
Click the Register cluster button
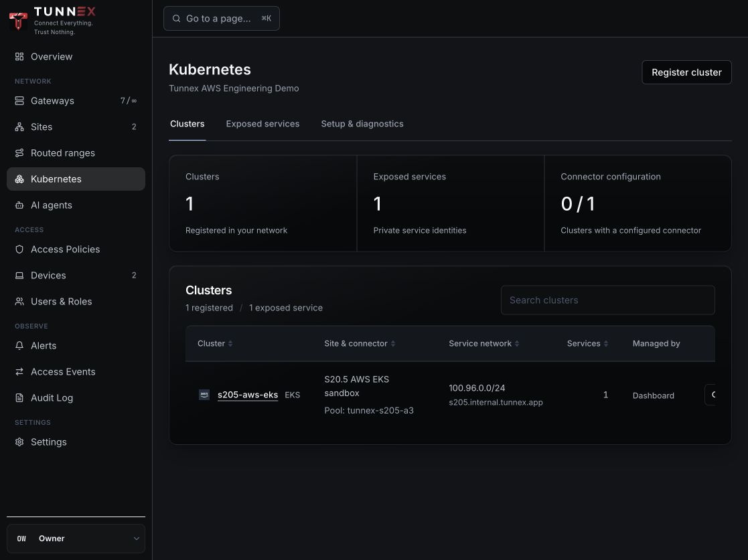686,72
